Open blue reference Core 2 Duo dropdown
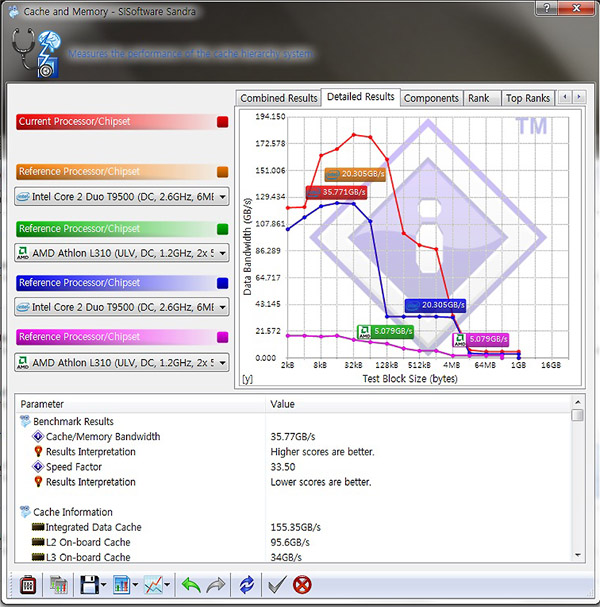Viewport: 600px width, 607px height. (122, 307)
